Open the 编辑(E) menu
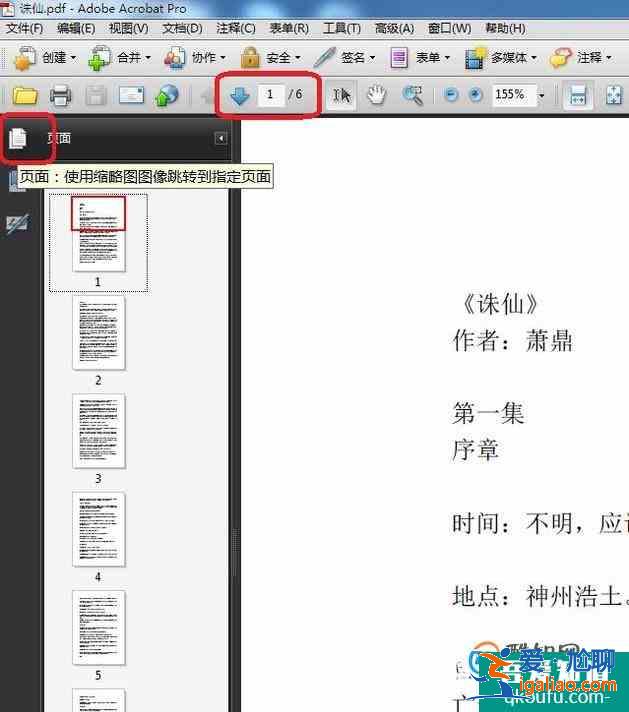The height and width of the screenshot is (712, 629). [76, 29]
